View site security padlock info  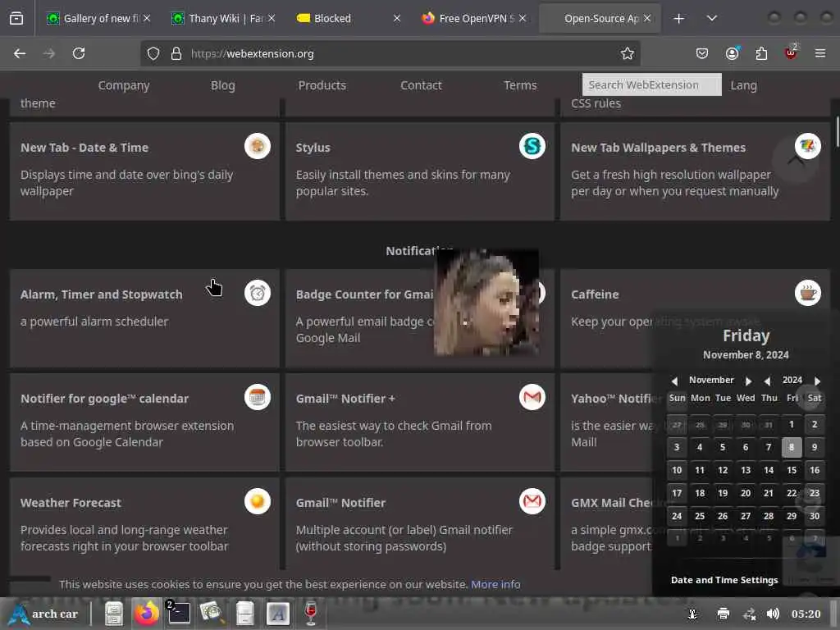176,53
